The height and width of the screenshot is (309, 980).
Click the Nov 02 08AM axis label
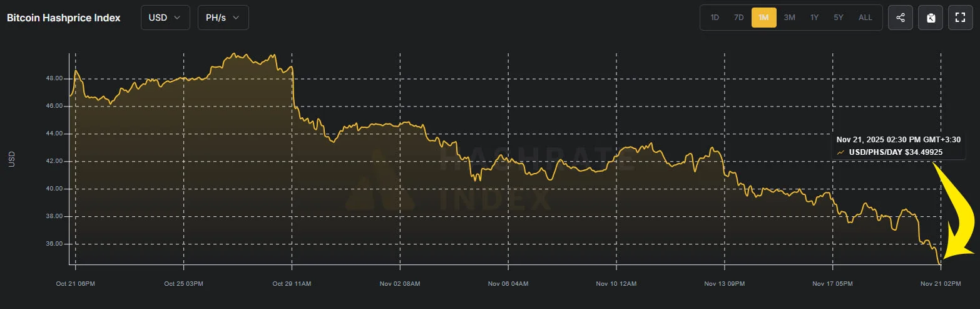pyautogui.click(x=401, y=284)
